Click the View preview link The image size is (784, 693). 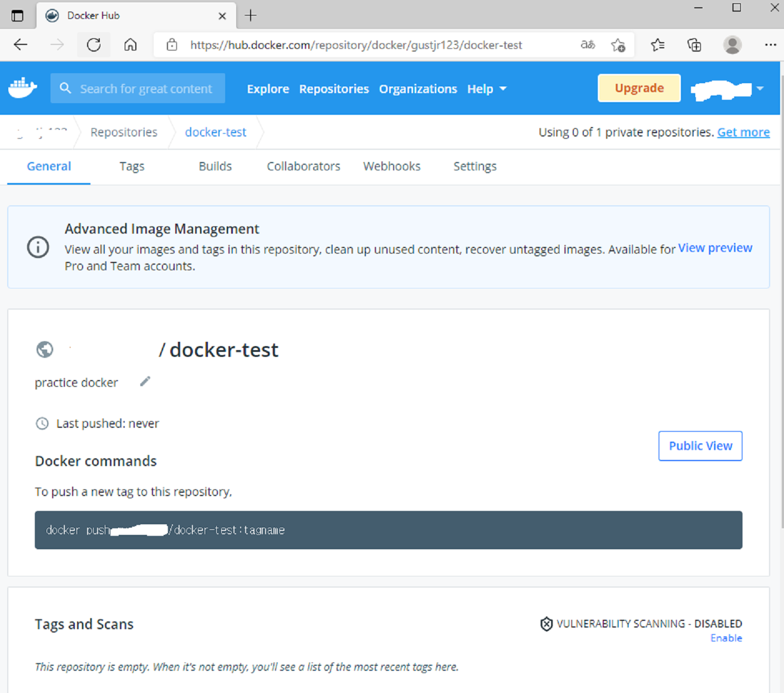715,247
